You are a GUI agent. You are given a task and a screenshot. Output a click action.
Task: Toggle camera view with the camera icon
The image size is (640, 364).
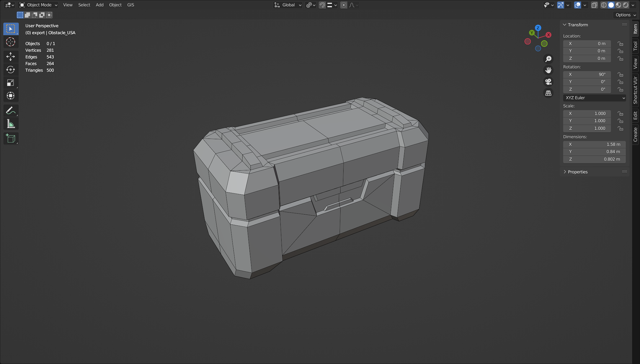pos(548,82)
